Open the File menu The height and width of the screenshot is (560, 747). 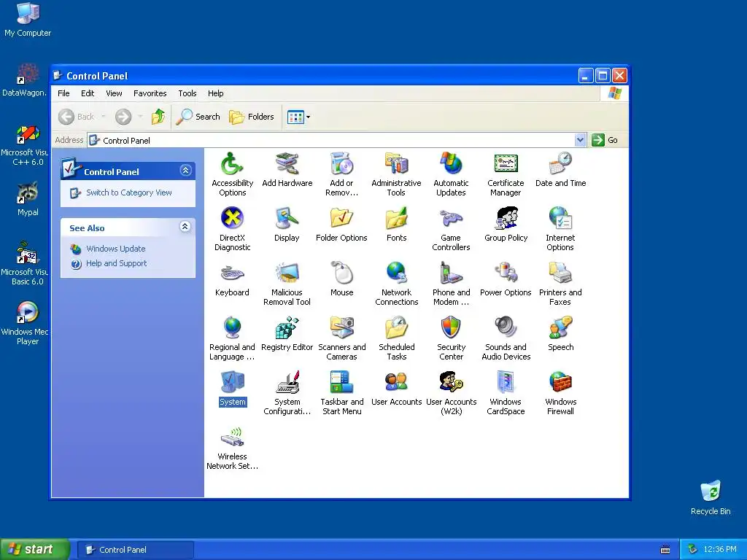(x=63, y=93)
